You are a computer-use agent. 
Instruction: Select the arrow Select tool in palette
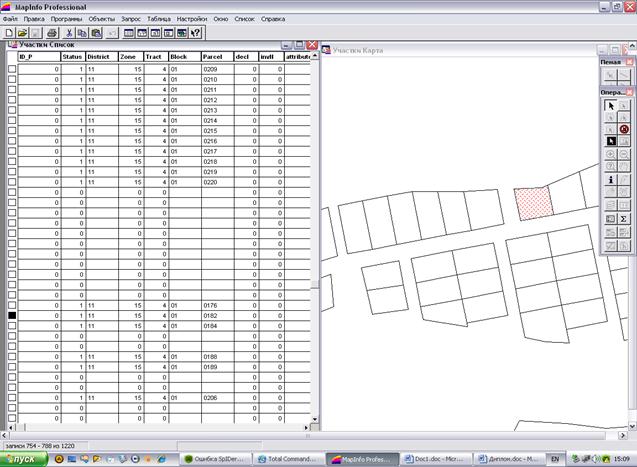[x=611, y=105]
